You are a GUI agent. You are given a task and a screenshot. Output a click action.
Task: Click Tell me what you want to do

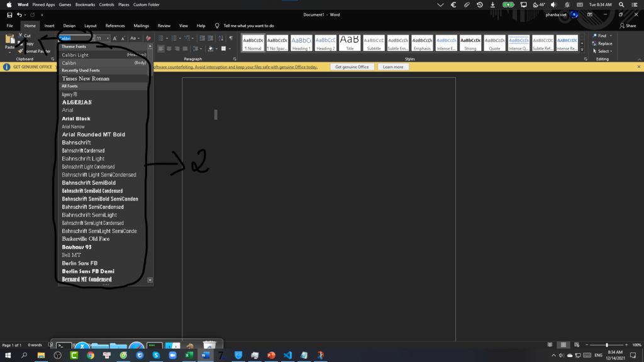click(x=248, y=25)
